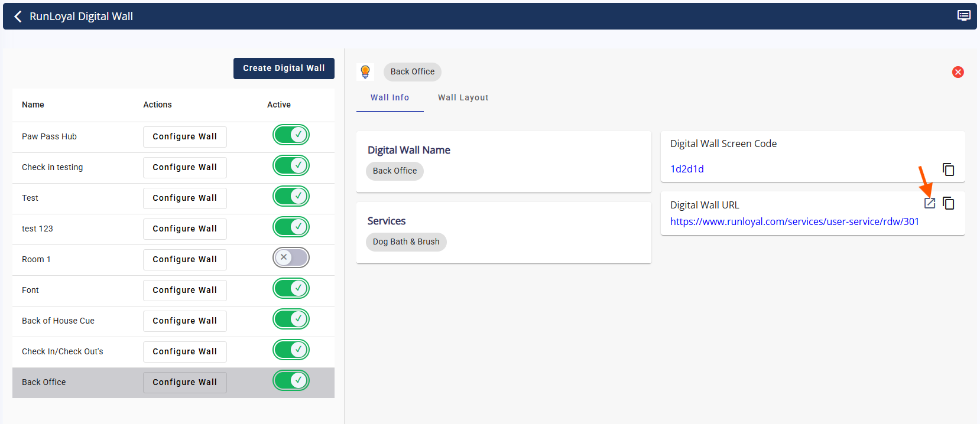Screen dimensions: 980x424
Task: Toggle active switch for Test wall
Action: tap(291, 196)
